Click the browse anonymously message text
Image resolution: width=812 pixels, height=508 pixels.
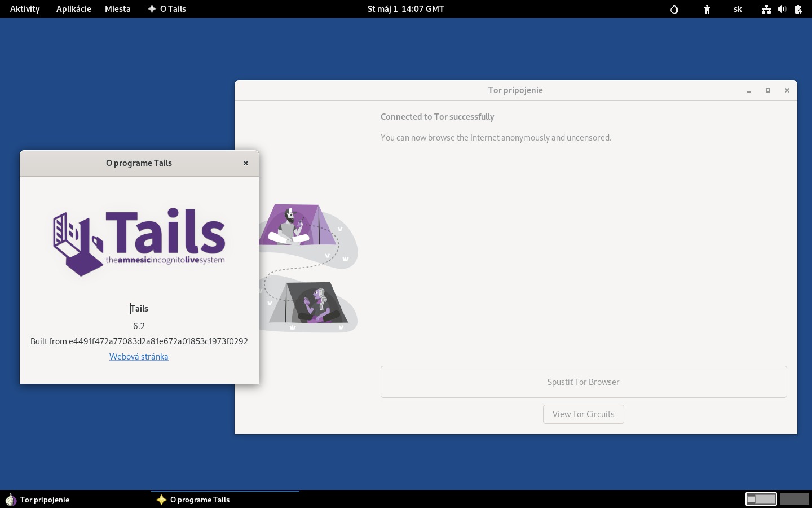pyautogui.click(x=496, y=138)
